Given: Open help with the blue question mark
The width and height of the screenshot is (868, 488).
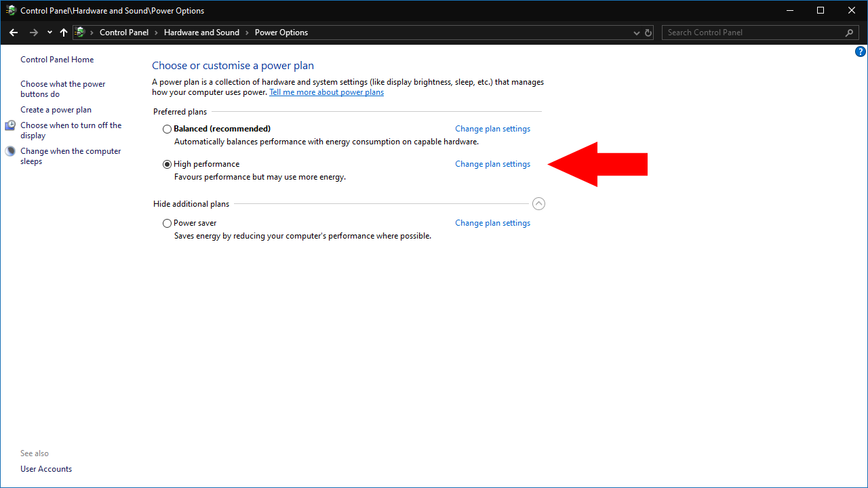Looking at the screenshot, I should tap(861, 52).
